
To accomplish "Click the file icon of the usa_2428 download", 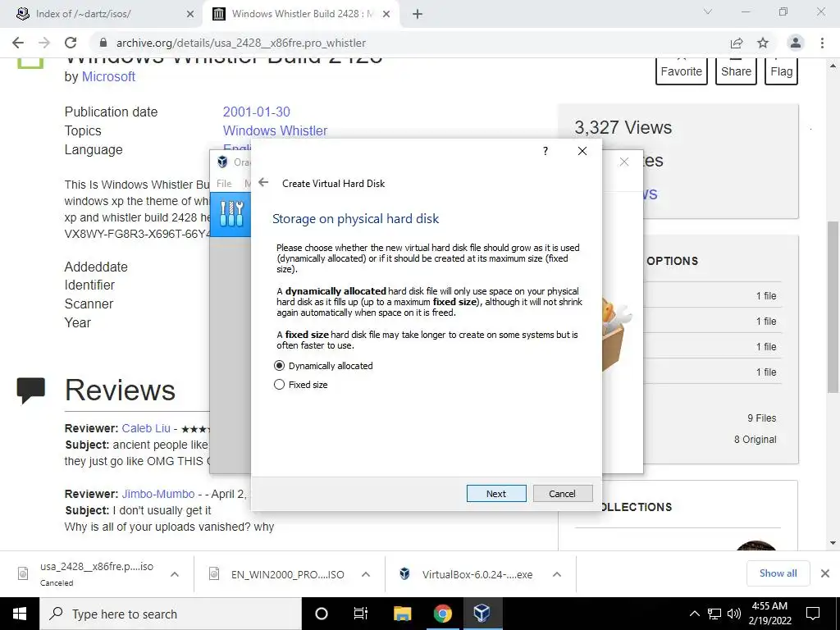I will click(23, 573).
